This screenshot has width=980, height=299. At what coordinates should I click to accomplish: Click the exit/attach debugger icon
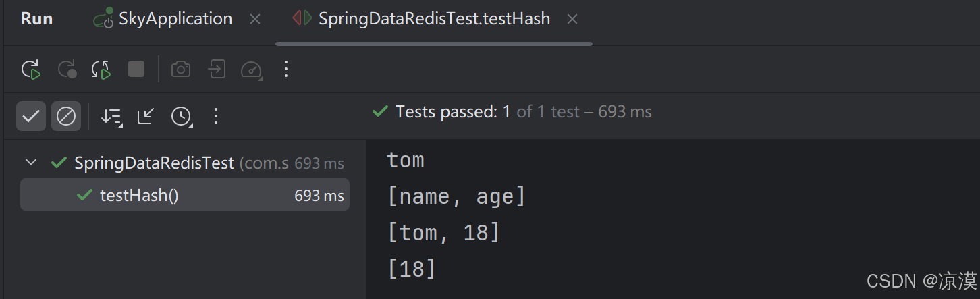[217, 69]
